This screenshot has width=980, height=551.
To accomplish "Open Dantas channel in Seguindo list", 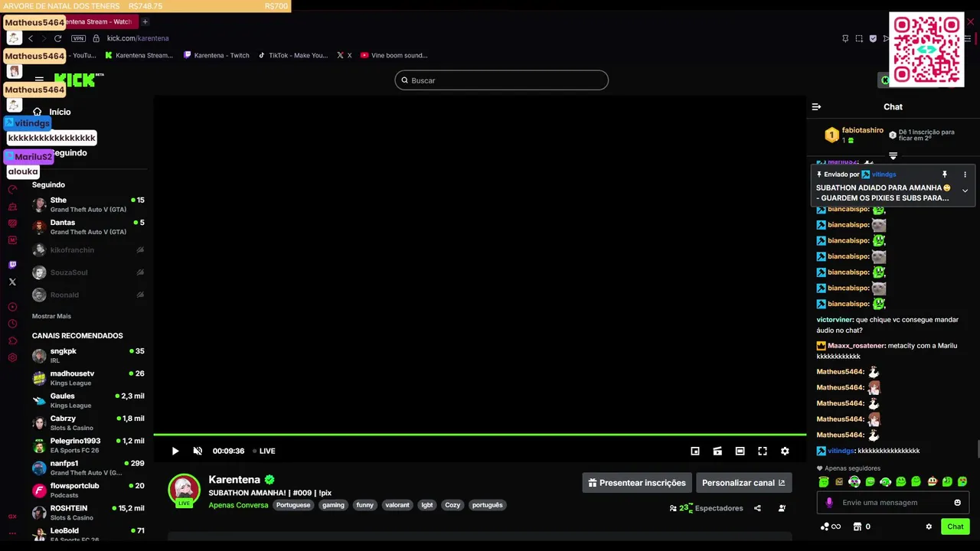I will coord(88,227).
